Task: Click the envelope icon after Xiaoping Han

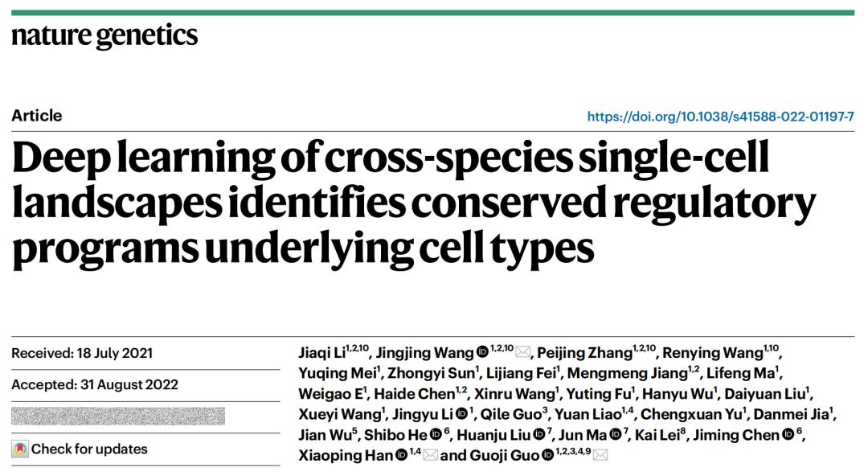Action: 430,456
